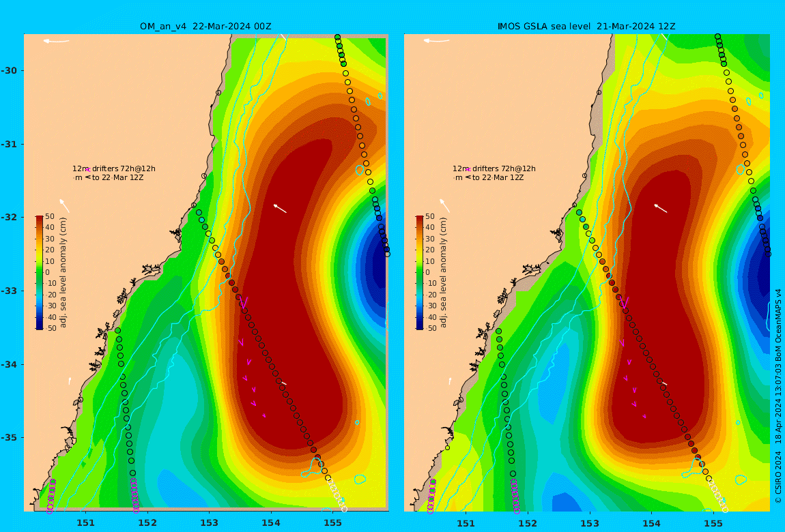Click longitude 153 under the OM_an_v4 map

click(x=210, y=524)
